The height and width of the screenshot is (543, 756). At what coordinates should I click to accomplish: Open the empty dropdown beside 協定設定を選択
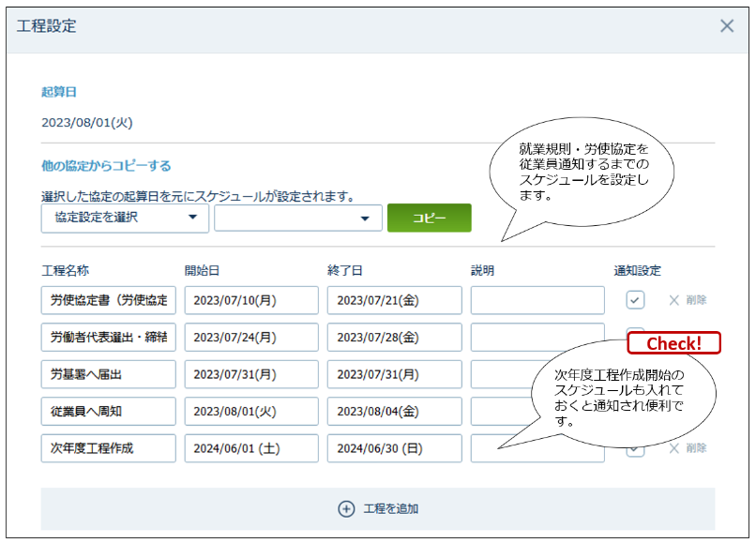pyautogui.click(x=298, y=218)
